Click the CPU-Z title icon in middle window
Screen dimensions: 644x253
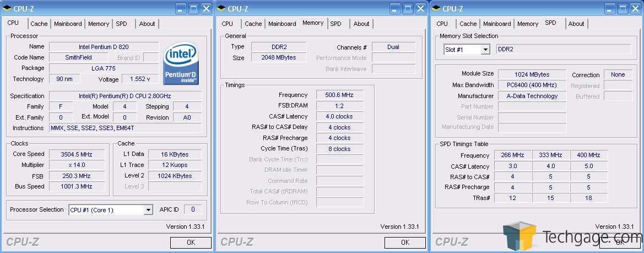(x=221, y=8)
